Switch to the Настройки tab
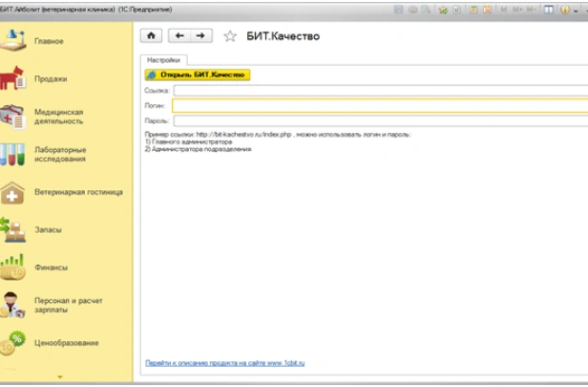Viewport: 588px width, 387px height. (162, 60)
